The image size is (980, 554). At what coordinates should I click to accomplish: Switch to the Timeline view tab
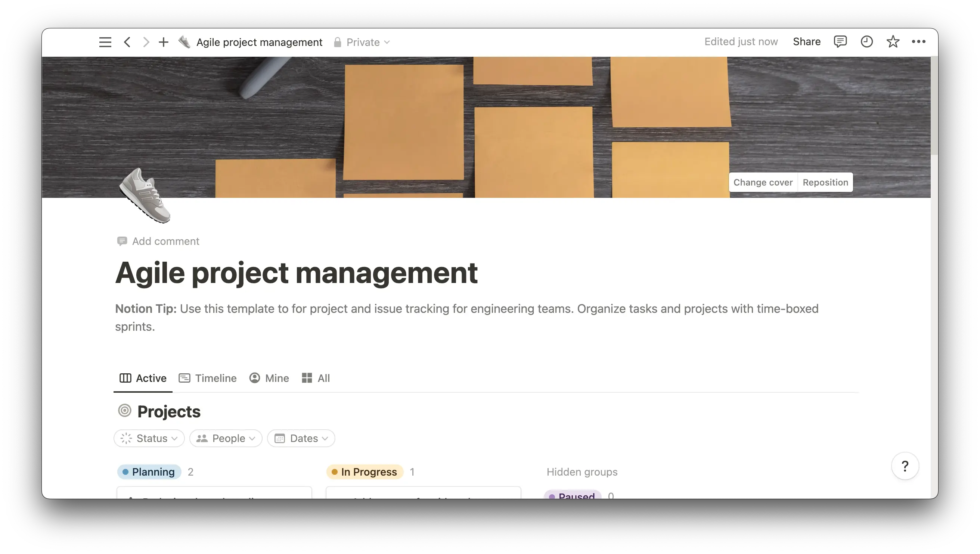tap(207, 378)
